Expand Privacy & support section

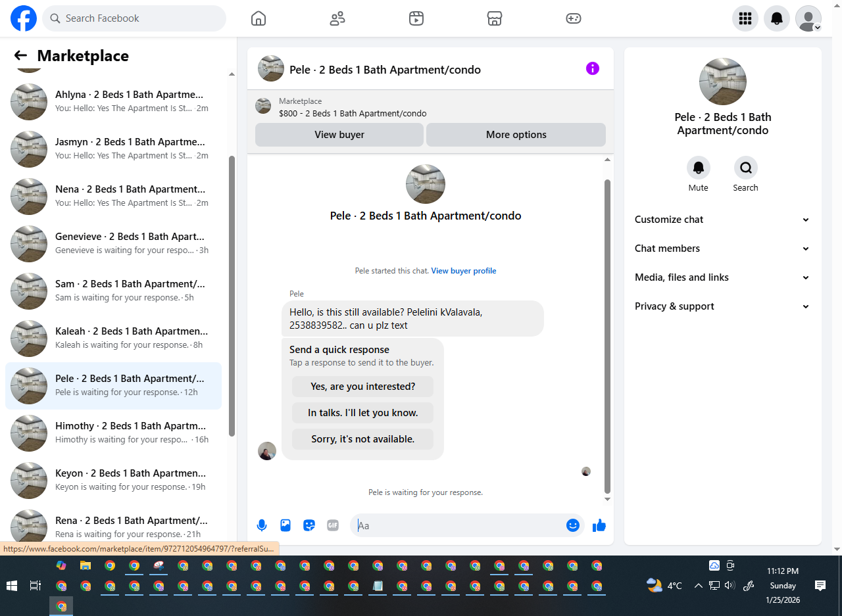click(x=722, y=306)
